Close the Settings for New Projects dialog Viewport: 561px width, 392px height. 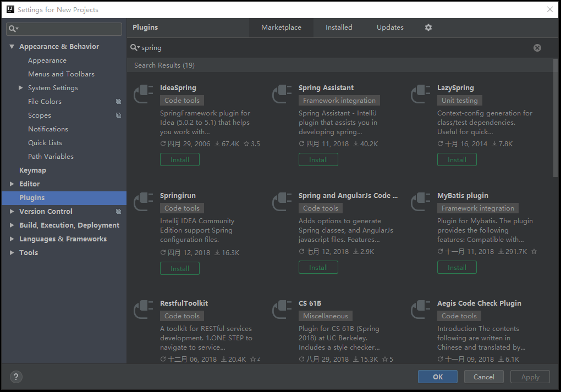point(550,9)
